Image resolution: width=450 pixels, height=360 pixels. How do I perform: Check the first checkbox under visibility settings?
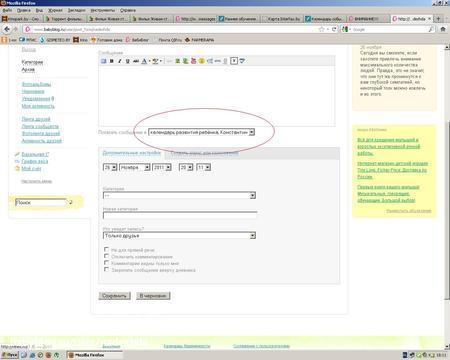106,249
